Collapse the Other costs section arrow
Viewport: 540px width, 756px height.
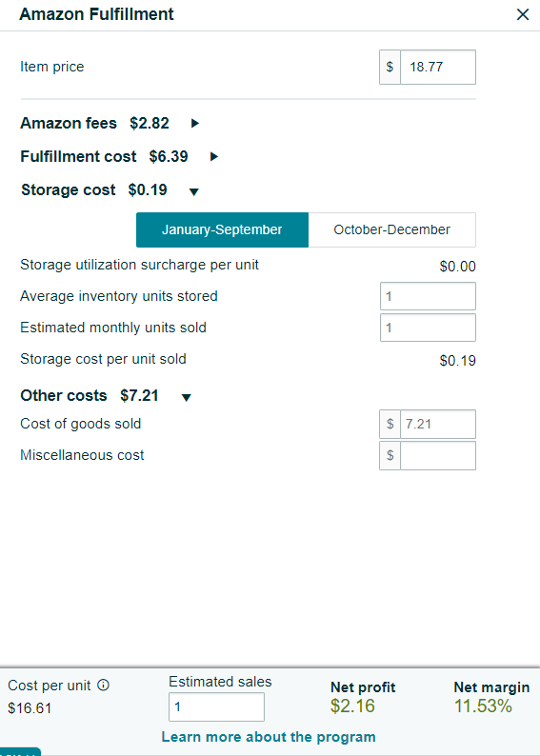click(x=186, y=397)
